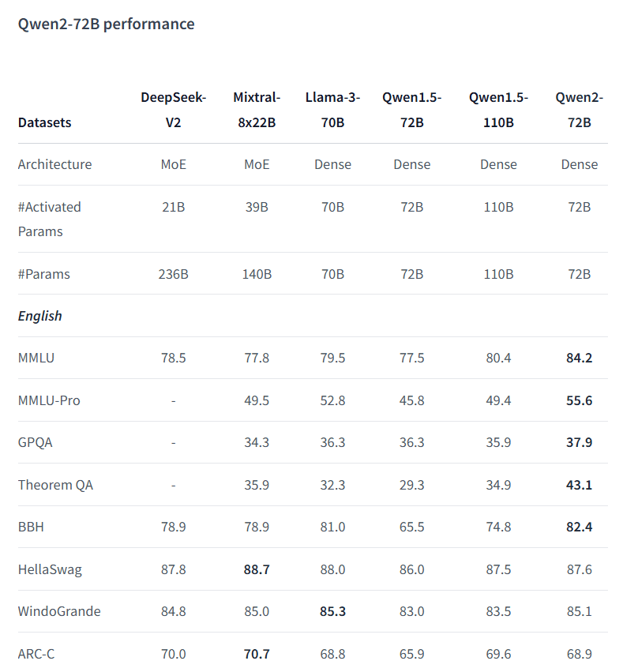638x672 pixels.
Task: Click the Qwen1.5-110B column header
Action: (498, 110)
